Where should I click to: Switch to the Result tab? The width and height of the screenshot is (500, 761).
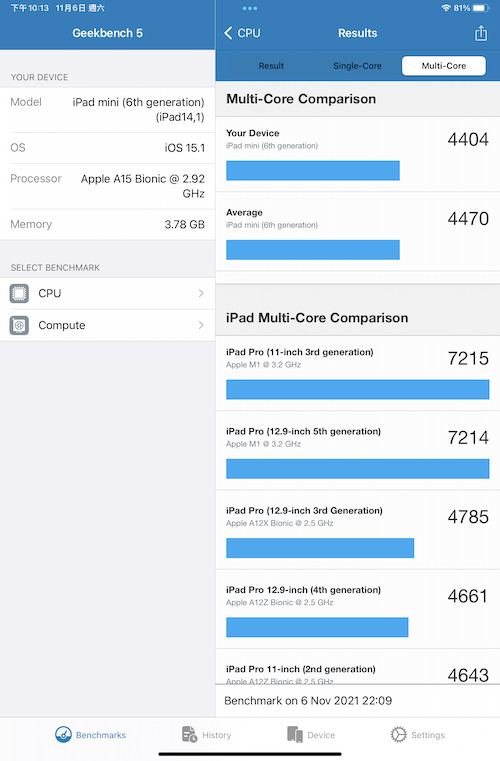(271, 66)
